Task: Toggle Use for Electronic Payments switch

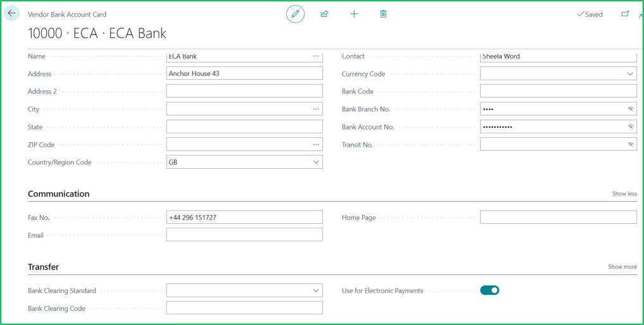Action: 489,290
